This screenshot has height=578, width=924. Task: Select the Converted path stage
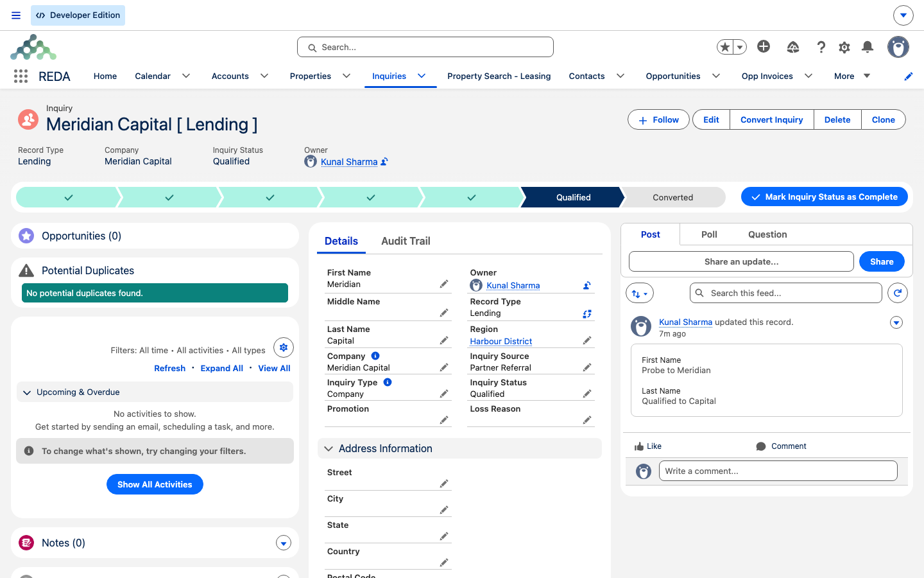(672, 197)
